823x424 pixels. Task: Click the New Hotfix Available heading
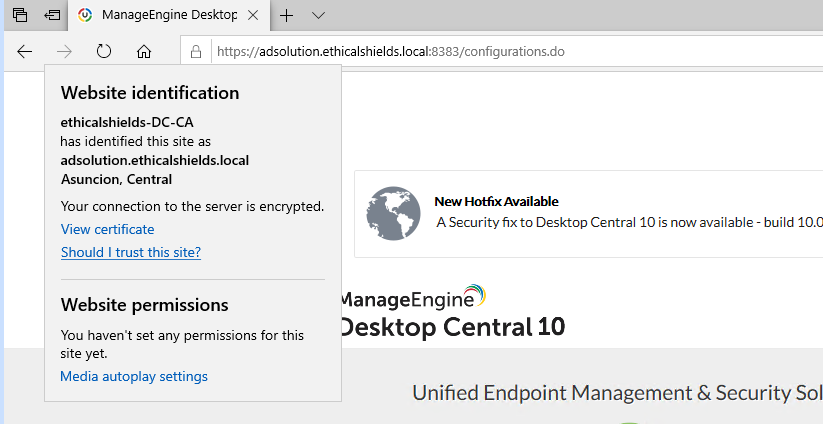point(496,202)
